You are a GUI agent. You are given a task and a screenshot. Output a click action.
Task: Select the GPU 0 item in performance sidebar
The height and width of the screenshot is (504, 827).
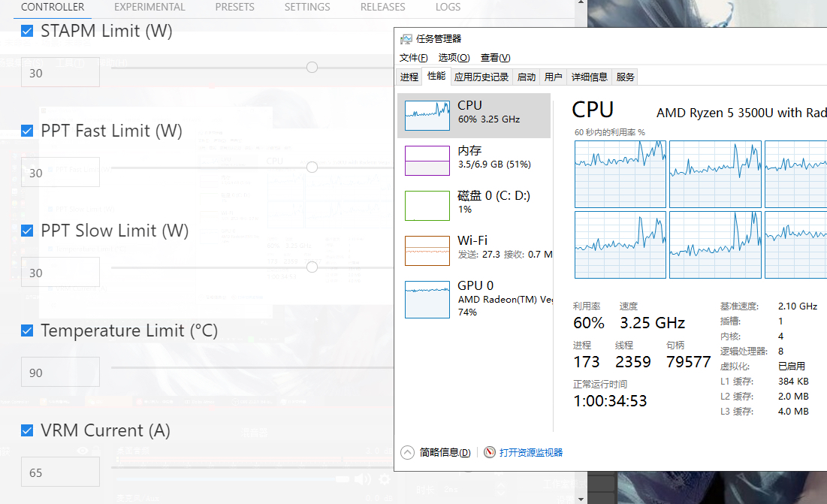(x=474, y=299)
